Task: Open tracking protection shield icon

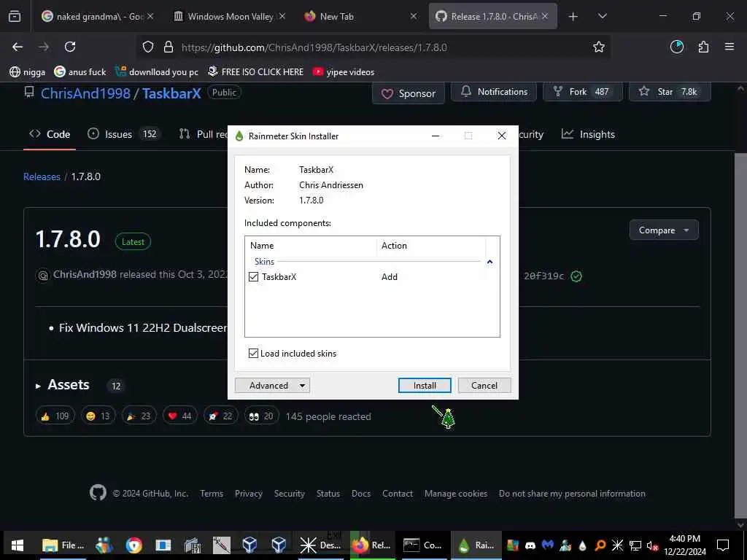Action: point(148,47)
